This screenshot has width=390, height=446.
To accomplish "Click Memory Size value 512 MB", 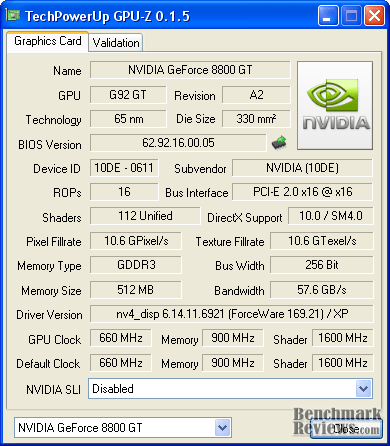I will click(136, 290).
